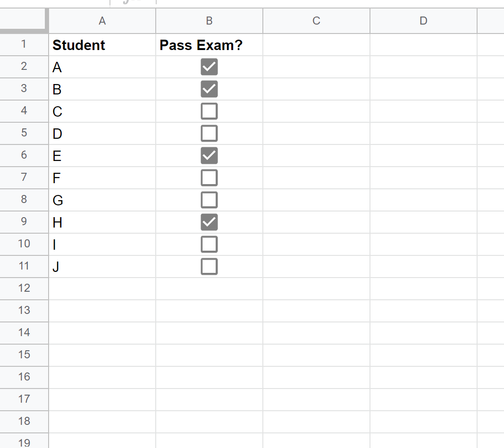
Task: Enable the checkbox next to student F
Action: 209,178
